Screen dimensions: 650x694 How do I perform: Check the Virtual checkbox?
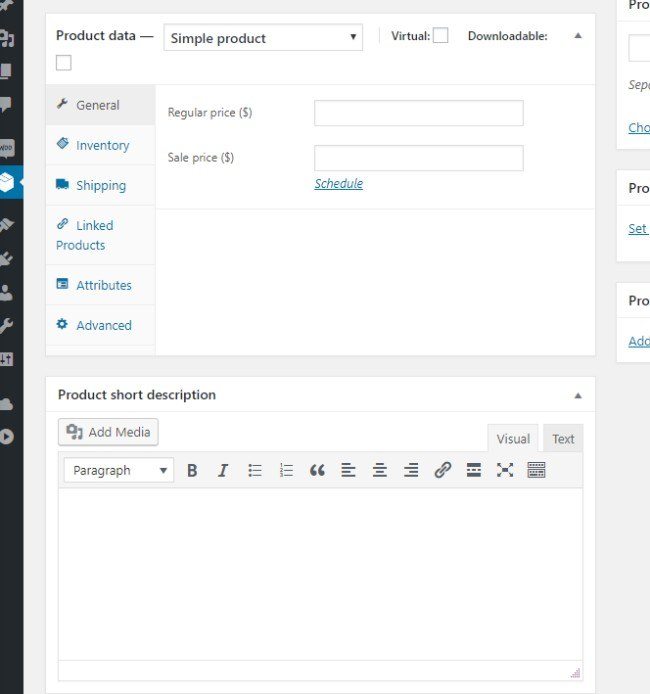pos(440,36)
